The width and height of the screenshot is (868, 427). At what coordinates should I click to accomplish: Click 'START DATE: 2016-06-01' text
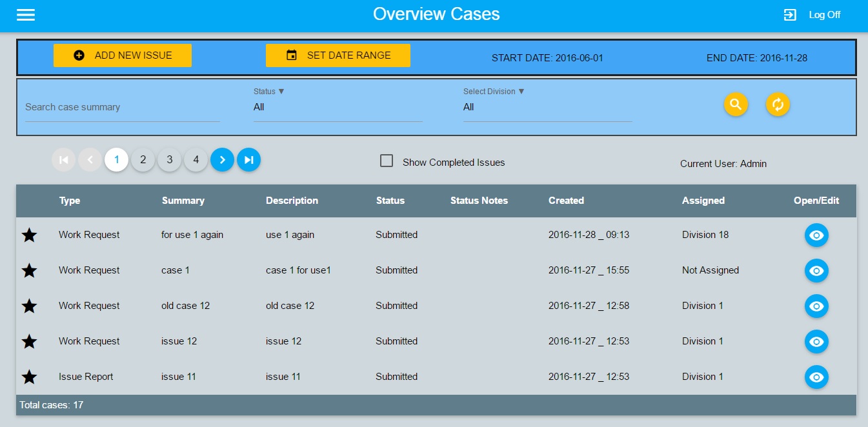(x=547, y=58)
